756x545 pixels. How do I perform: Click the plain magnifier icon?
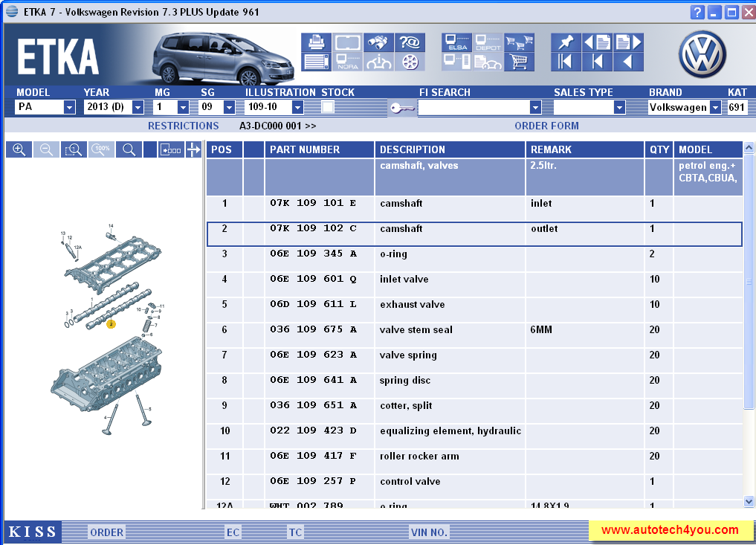pos(129,149)
